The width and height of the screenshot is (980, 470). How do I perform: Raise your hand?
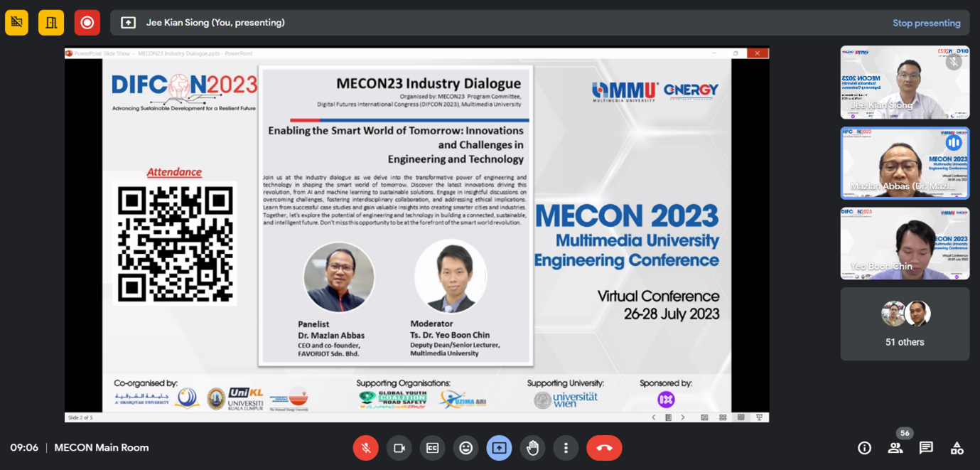[x=532, y=448]
